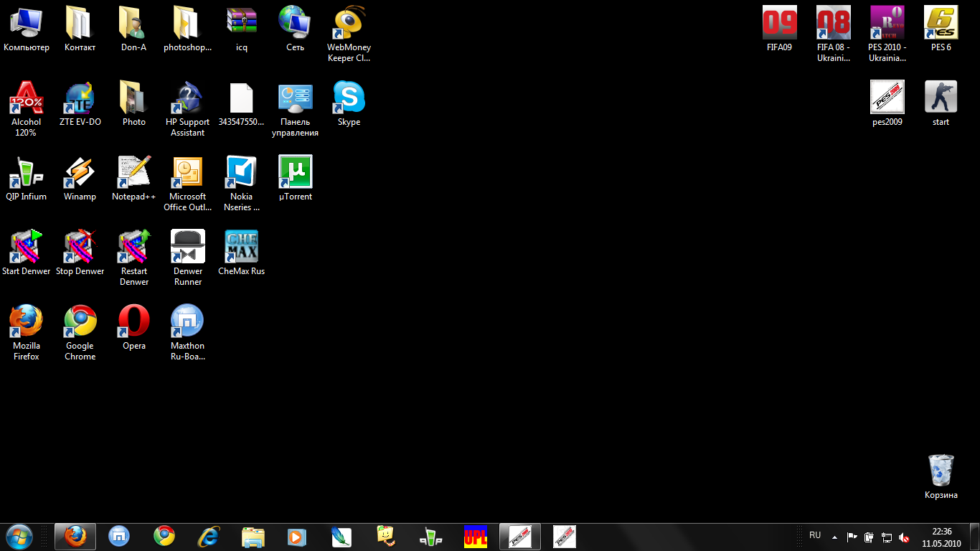Select the Stop Denwer shortcut
This screenshot has height=551, width=980.
click(80, 248)
